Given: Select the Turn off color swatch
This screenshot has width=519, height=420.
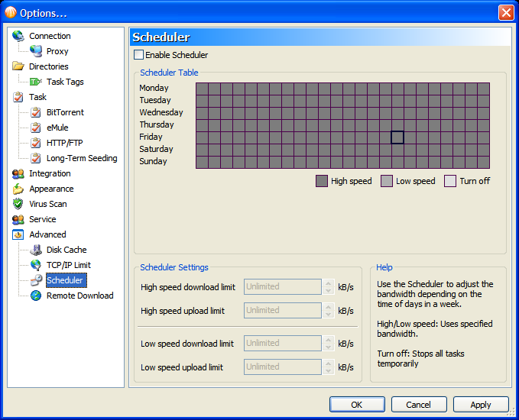Looking at the screenshot, I should [450, 181].
